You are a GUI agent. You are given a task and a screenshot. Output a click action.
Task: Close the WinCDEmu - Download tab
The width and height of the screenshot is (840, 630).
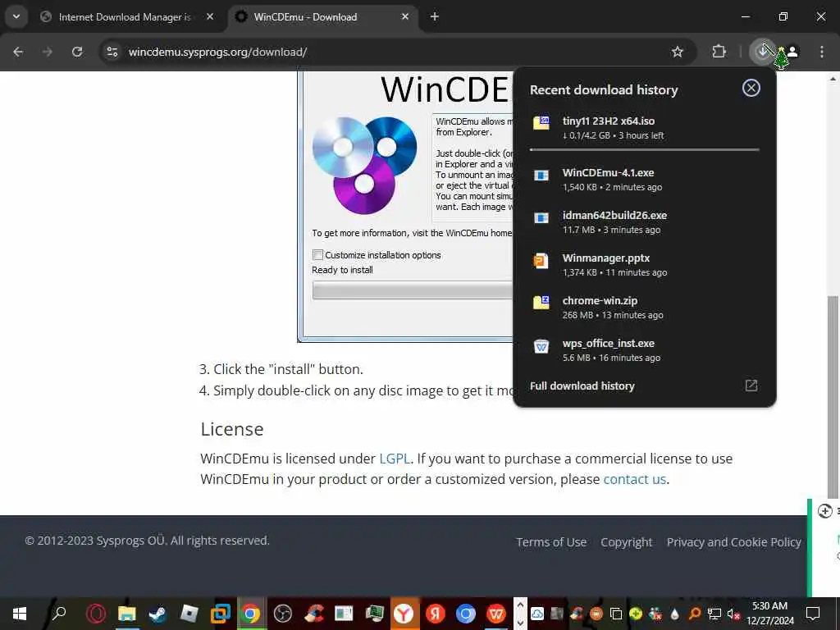[405, 16]
